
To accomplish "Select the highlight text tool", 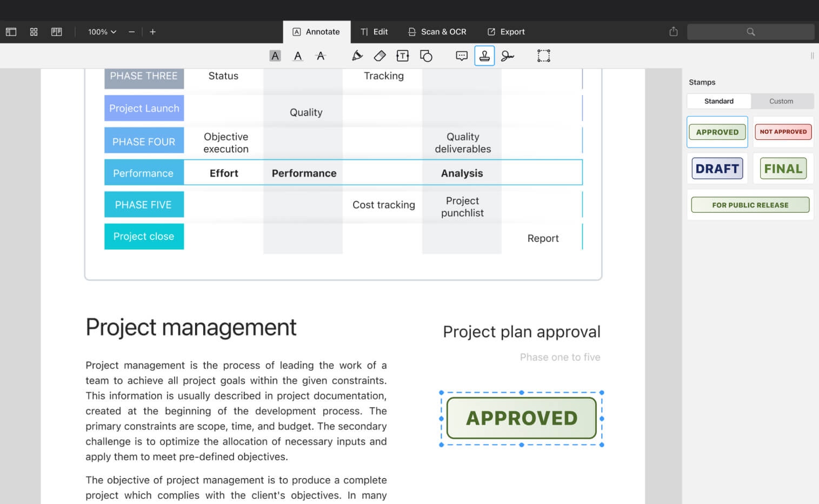I will click(x=275, y=56).
